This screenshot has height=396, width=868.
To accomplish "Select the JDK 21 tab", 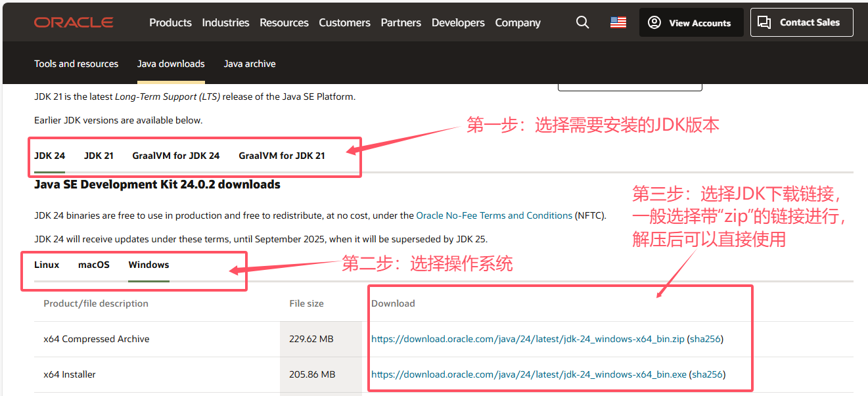I will click(x=99, y=156).
